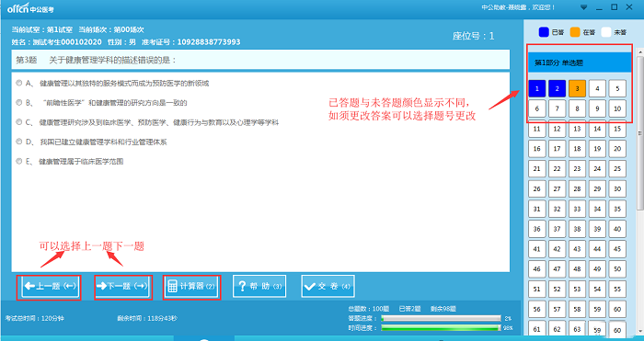This screenshot has width=644, height=341.
Task: Jump to question 25
Action: (x=617, y=168)
